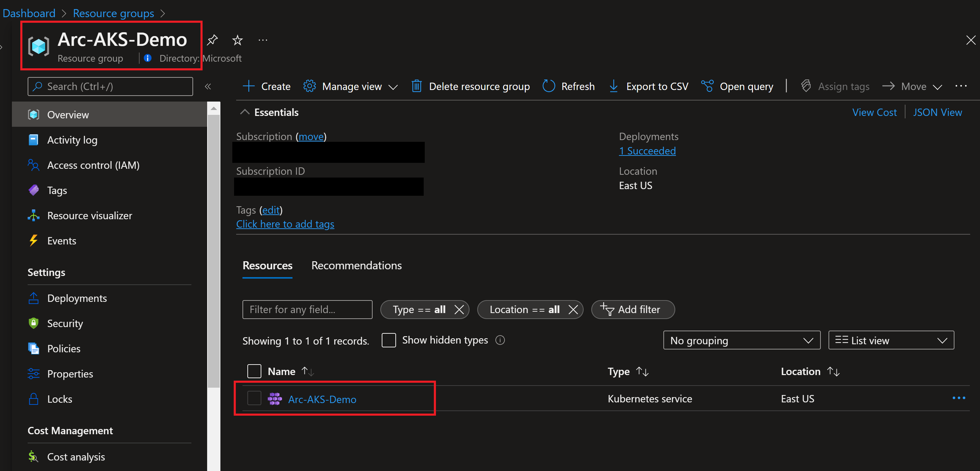
Task: Mark Arc-AKS-Demo as favorite with star
Action: (238, 40)
